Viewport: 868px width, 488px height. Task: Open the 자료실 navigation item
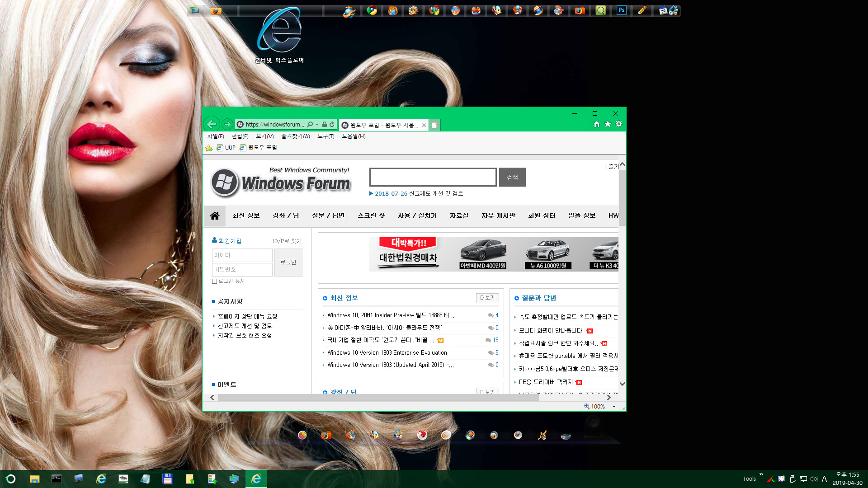[459, 216]
